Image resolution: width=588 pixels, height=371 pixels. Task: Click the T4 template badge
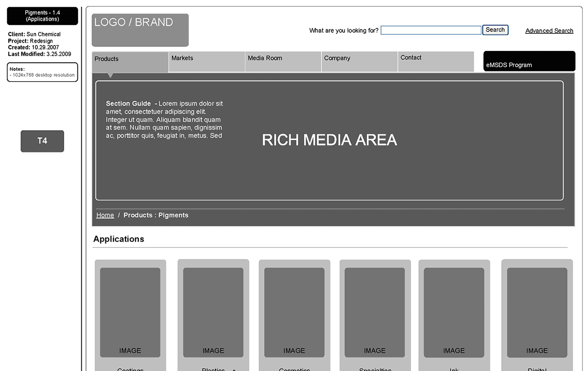click(42, 141)
